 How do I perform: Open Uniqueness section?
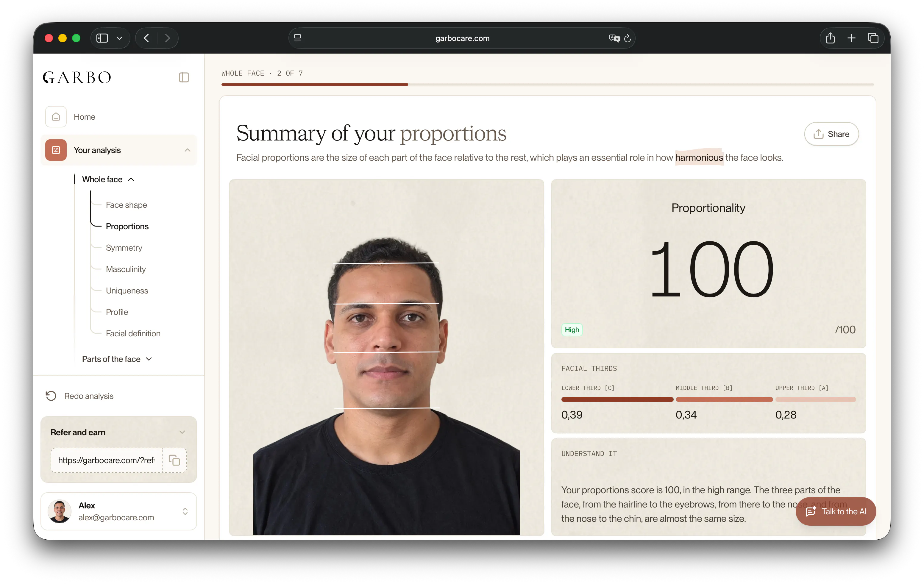[x=127, y=291]
